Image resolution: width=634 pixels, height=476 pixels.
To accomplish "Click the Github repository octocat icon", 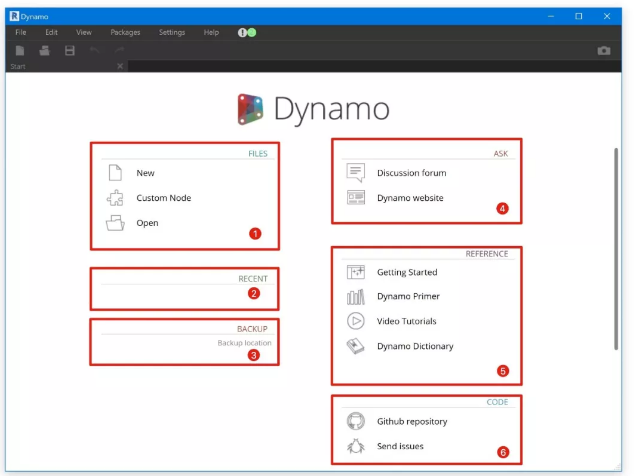I will click(356, 421).
